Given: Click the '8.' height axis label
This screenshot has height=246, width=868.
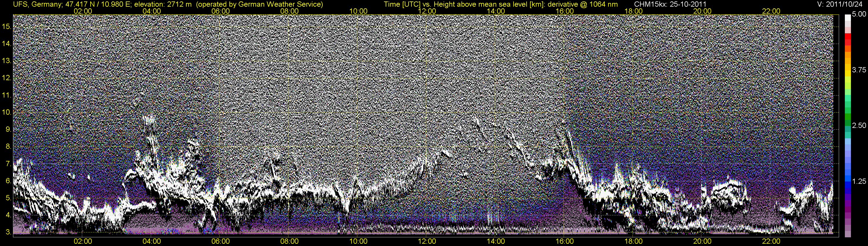Looking at the screenshot, I should (x=8, y=147).
